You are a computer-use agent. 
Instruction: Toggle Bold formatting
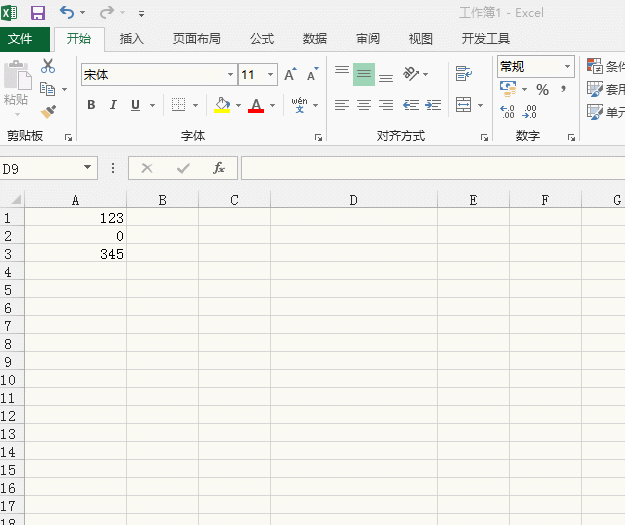click(x=91, y=105)
